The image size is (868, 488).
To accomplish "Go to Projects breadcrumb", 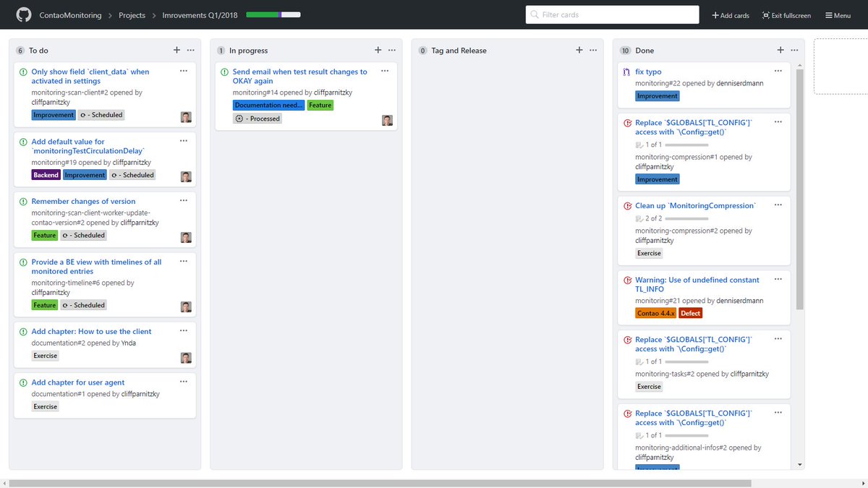I will [132, 14].
